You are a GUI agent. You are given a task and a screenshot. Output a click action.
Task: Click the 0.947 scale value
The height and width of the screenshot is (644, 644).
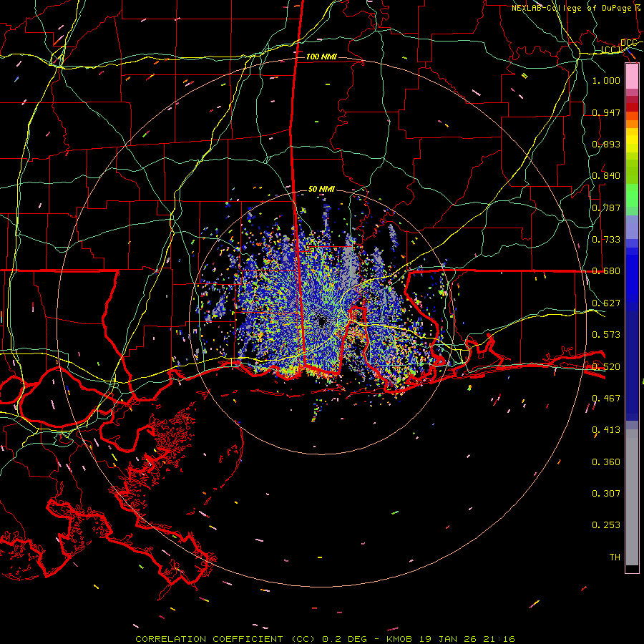coord(606,112)
